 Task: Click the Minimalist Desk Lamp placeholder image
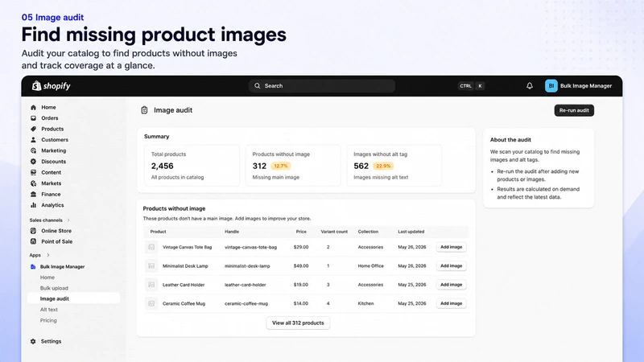click(151, 266)
